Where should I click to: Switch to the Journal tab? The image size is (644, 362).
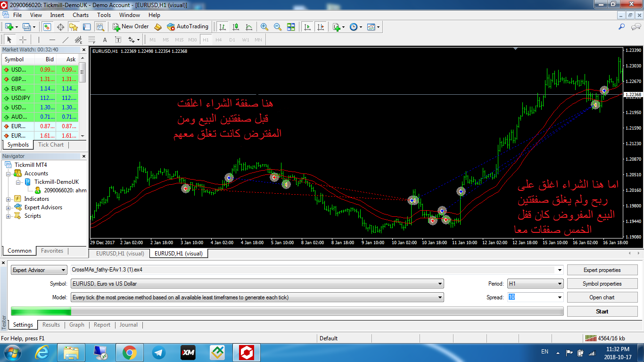tap(128, 325)
